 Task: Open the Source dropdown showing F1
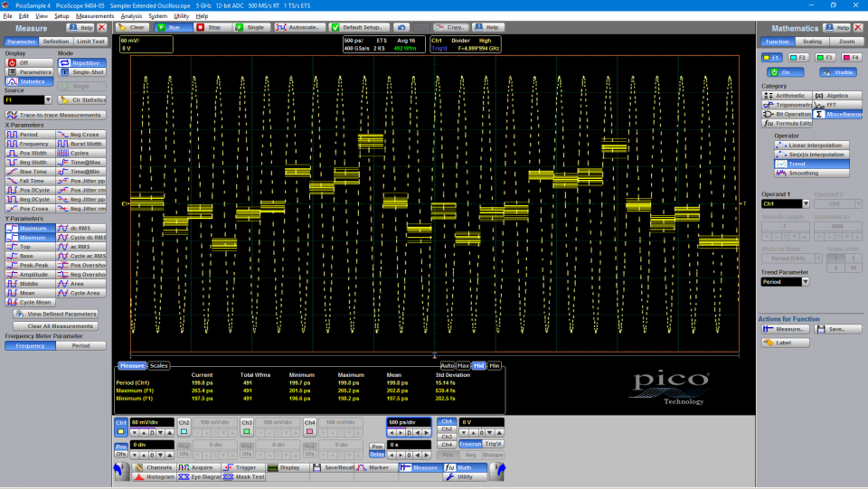click(x=48, y=99)
